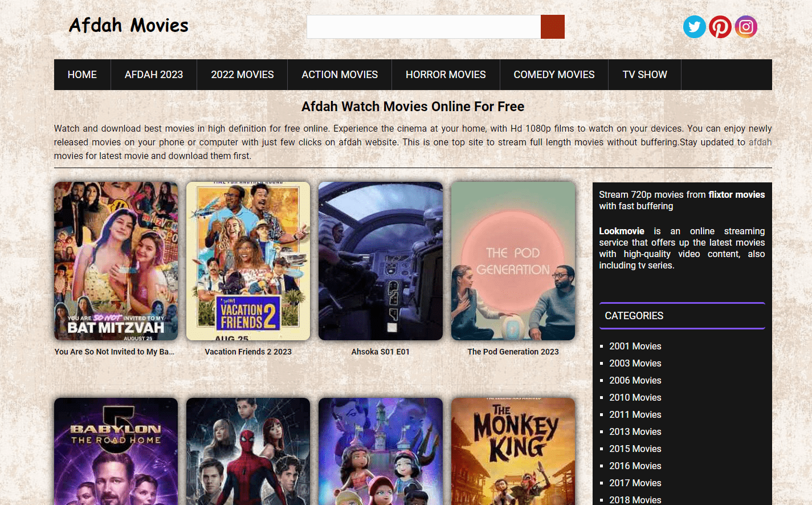Open the Spider-Man movie poster
Image resolution: width=812 pixels, height=505 pixels.
(x=248, y=451)
